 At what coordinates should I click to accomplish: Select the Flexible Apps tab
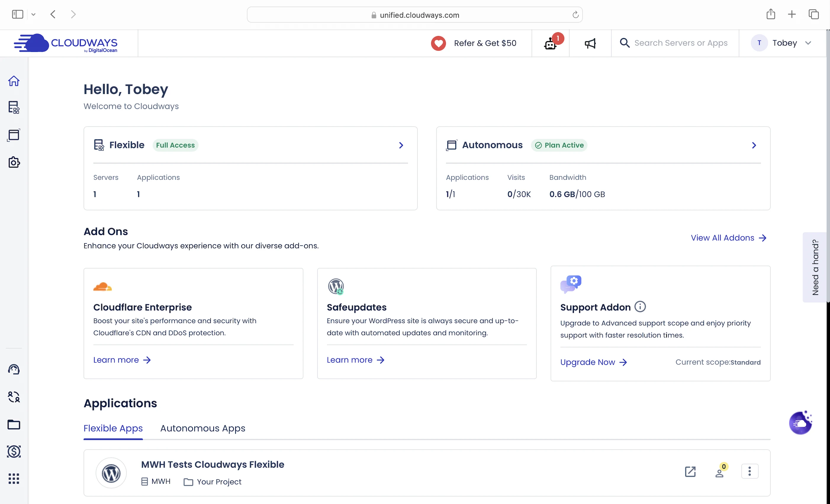113,428
